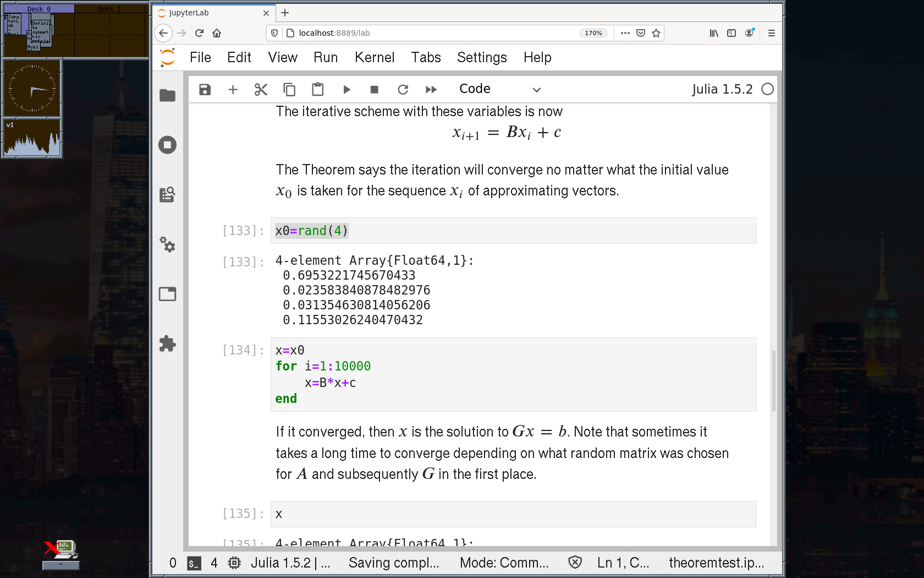Paste cells from the clipboard

(x=317, y=90)
